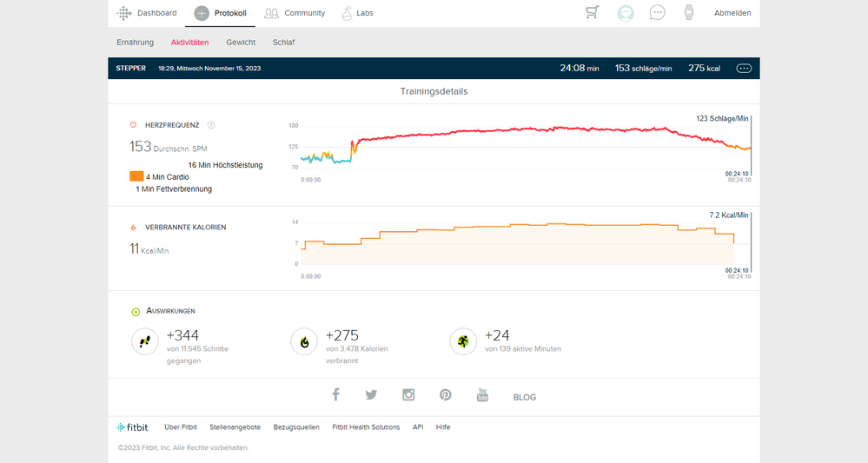
Task: Click the 153 schläge/min header value
Action: pos(643,68)
